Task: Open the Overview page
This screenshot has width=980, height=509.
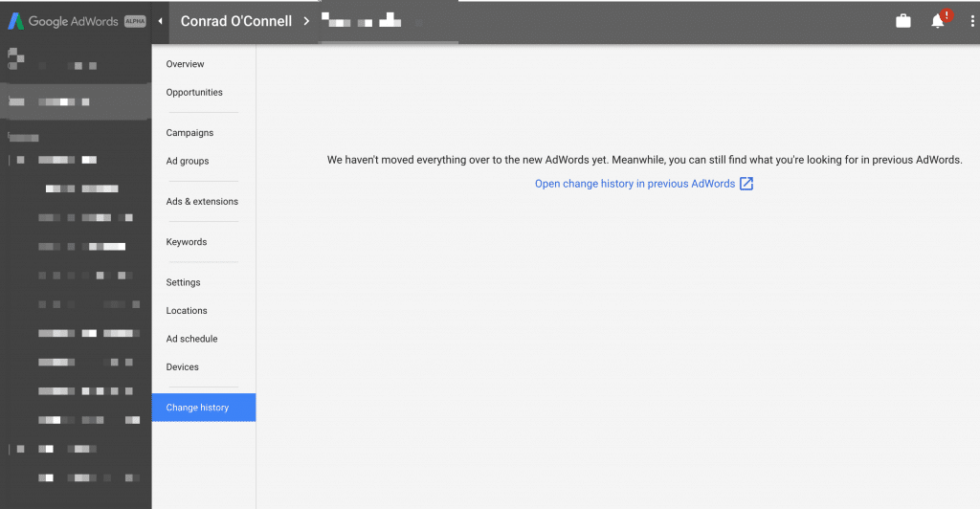Action: 185,64
